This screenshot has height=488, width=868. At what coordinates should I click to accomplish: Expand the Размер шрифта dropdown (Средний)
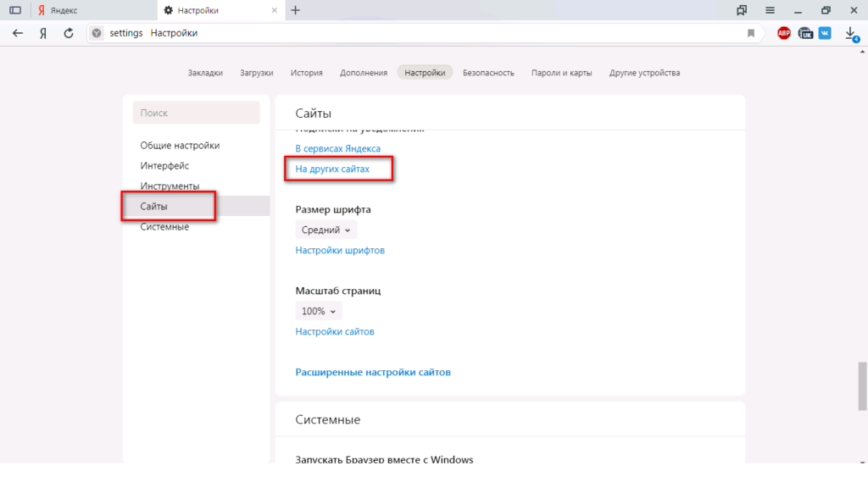(326, 230)
